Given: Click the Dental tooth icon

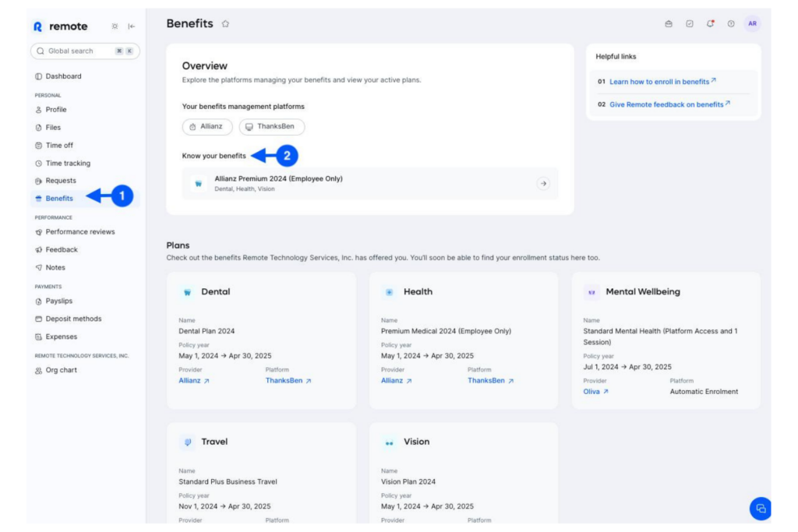Looking at the screenshot, I should (187, 292).
